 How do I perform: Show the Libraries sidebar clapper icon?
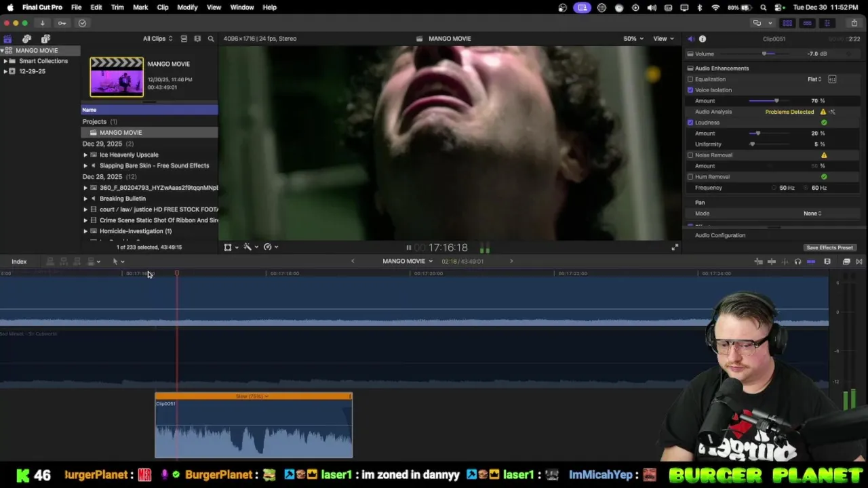[7, 39]
